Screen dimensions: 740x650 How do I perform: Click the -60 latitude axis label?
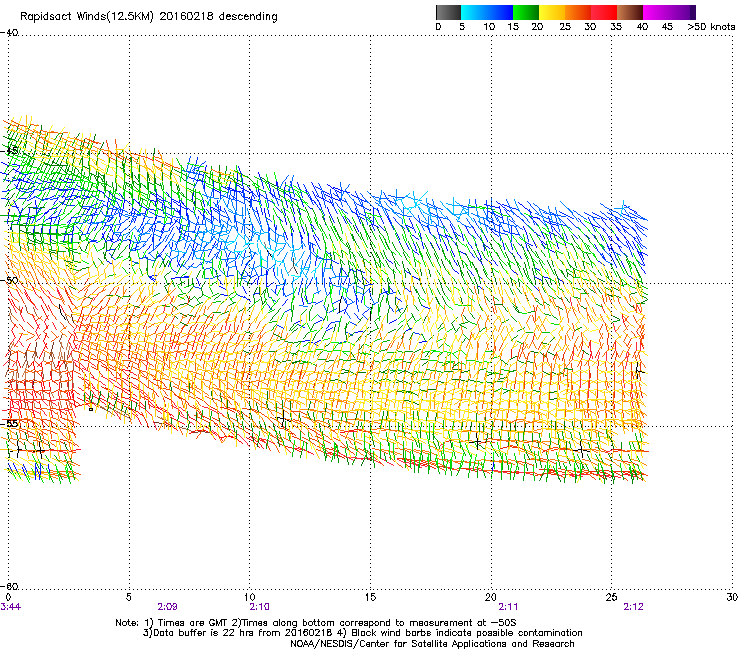[x=9, y=587]
